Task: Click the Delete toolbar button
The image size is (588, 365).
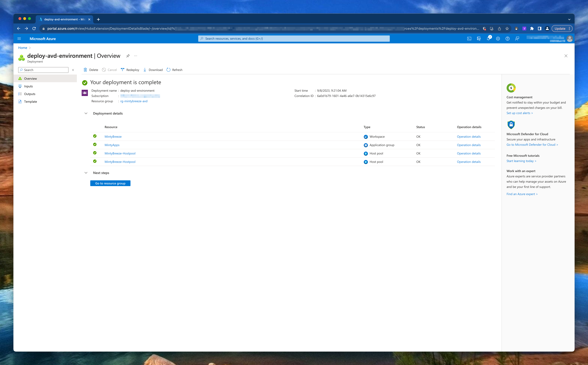Action: 91,70
